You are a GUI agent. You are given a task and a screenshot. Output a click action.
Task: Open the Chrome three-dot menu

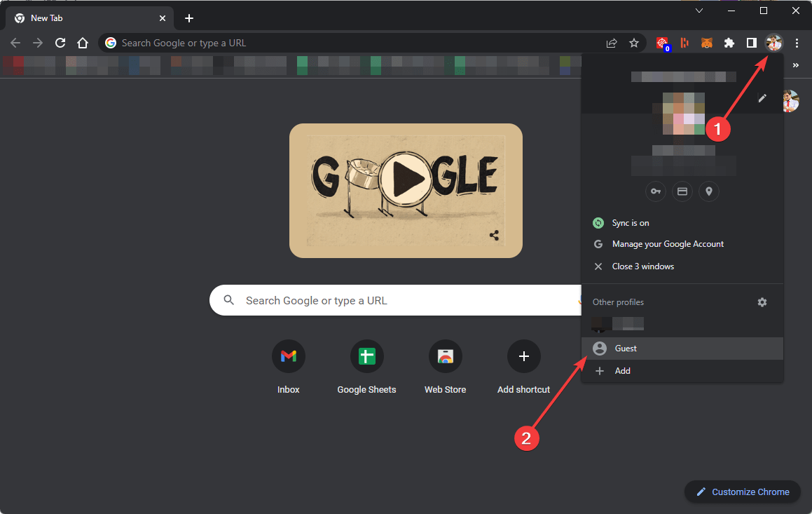(x=797, y=43)
